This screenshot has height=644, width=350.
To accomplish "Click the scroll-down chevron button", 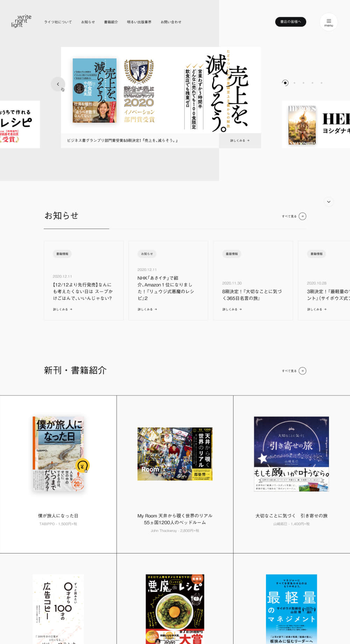I will pos(328,202).
